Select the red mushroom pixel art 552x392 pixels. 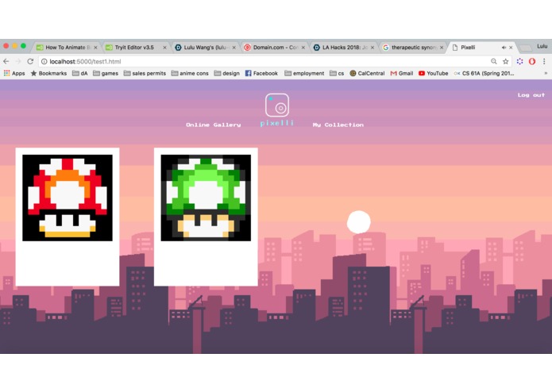68,198
